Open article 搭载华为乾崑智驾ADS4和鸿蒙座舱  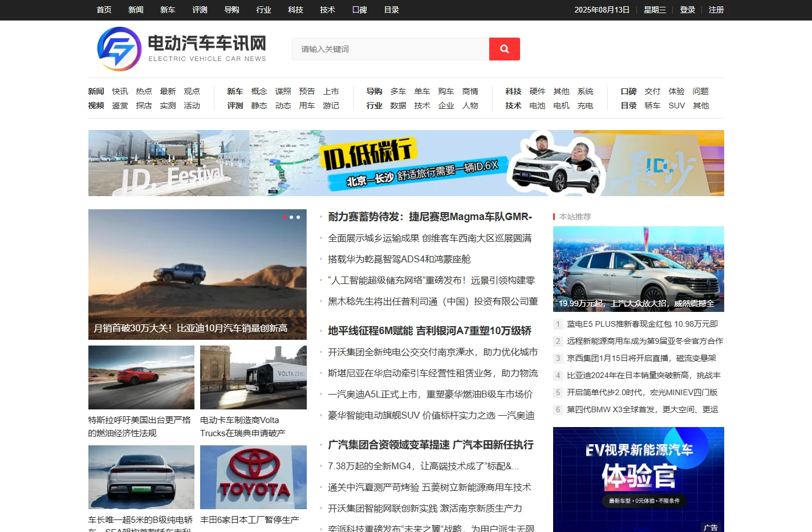pyautogui.click(x=399, y=259)
